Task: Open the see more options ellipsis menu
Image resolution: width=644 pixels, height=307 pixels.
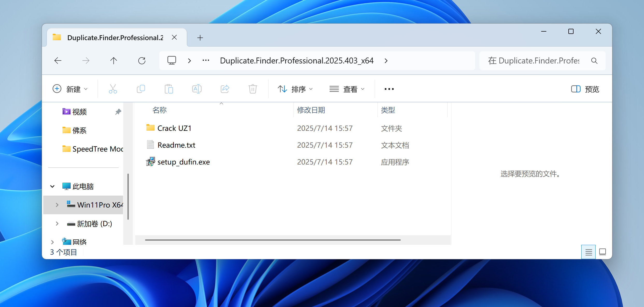Action: (x=389, y=89)
